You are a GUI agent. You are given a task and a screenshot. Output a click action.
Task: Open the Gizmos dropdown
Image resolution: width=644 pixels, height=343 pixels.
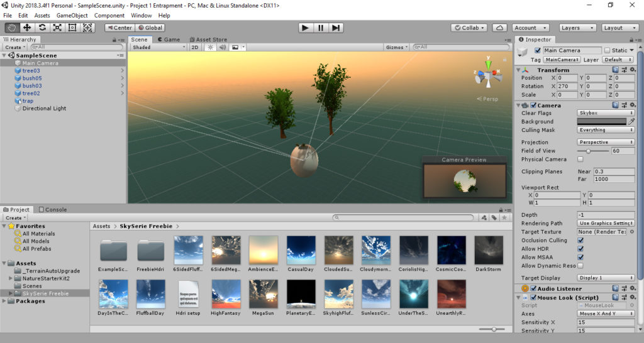[397, 47]
